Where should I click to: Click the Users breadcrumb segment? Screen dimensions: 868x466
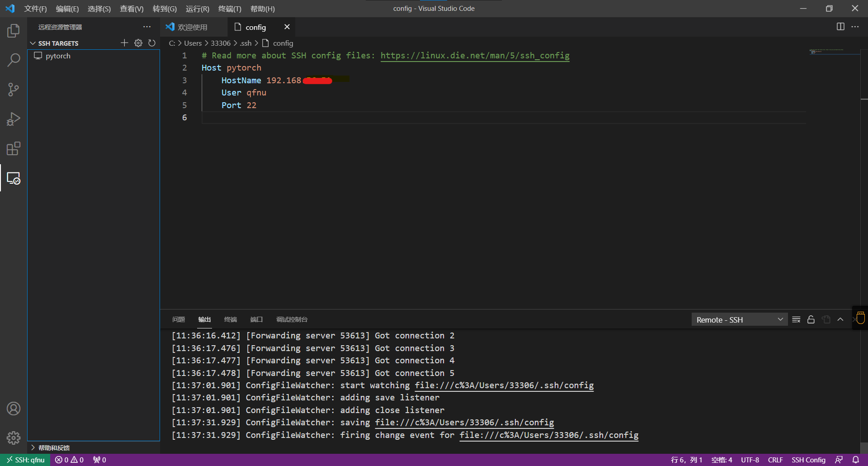click(x=193, y=43)
